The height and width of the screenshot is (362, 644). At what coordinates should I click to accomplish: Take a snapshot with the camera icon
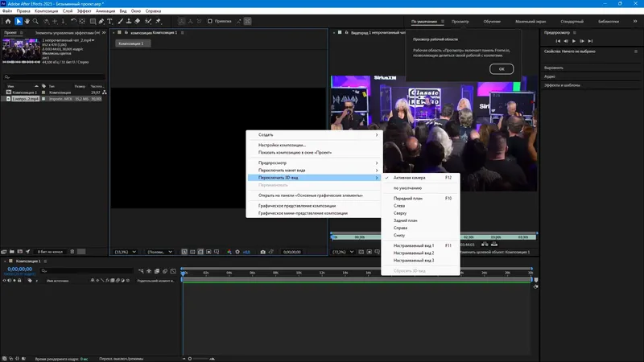263,252
